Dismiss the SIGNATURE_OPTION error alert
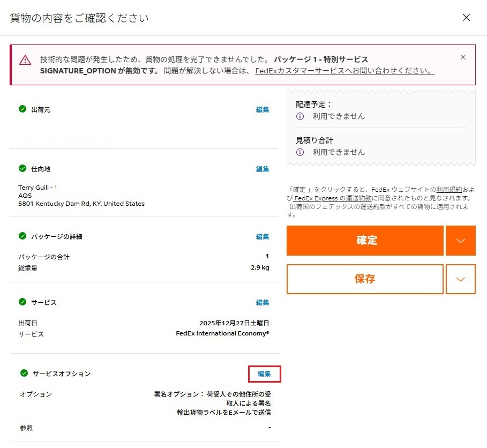Viewport: 487px width, 448px height. [463, 57]
